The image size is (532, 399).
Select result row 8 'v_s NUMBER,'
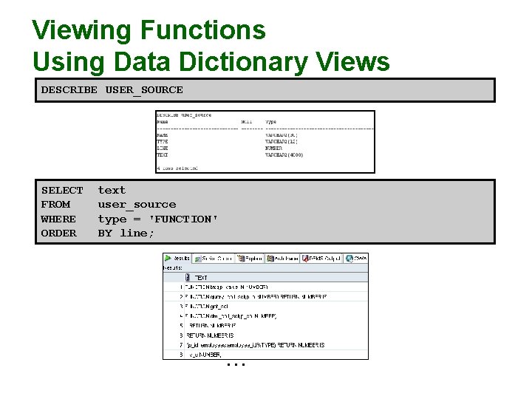point(205,355)
